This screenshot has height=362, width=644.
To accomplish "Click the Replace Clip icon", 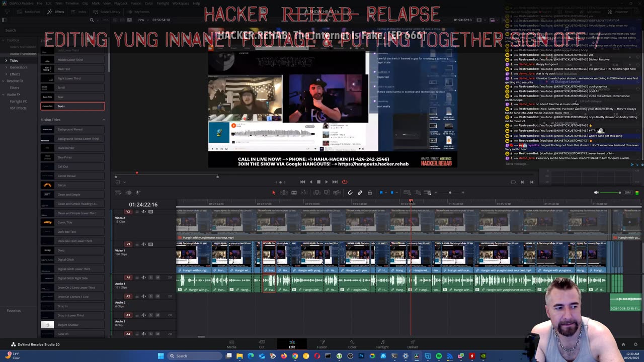I will pyautogui.click(x=337, y=193).
